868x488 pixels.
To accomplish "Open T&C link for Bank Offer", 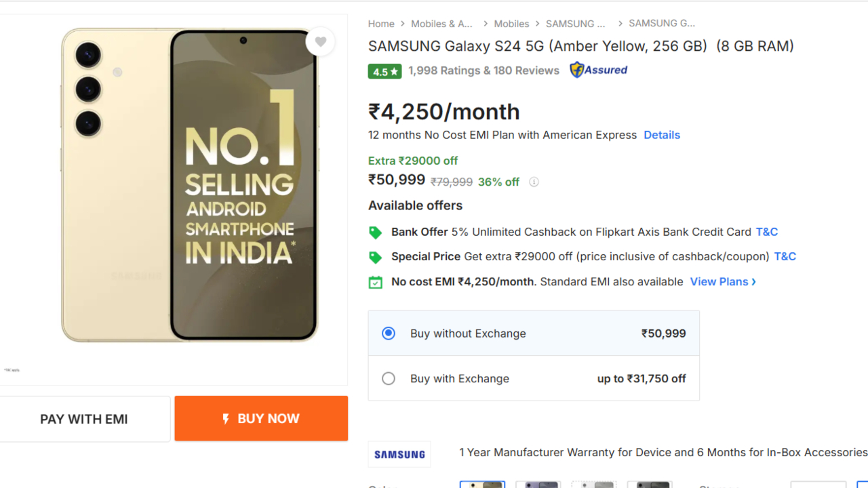I will coord(766,232).
